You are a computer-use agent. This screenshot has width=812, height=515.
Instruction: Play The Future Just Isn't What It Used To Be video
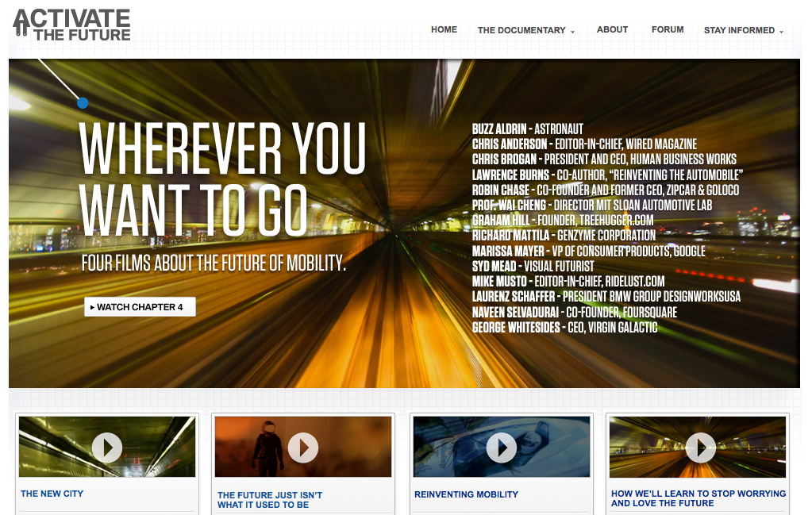tap(303, 448)
